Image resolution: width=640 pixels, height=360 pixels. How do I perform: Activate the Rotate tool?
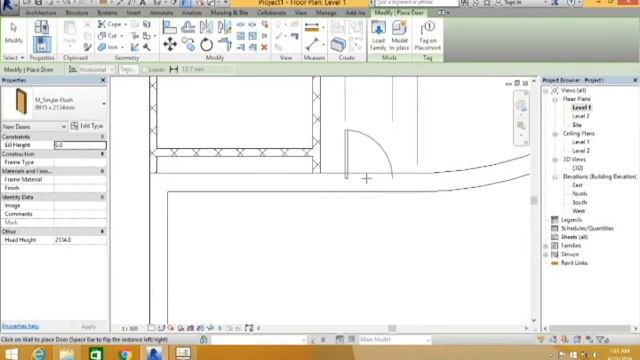click(x=207, y=44)
